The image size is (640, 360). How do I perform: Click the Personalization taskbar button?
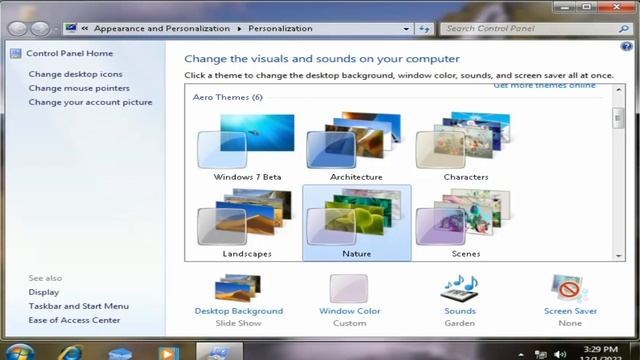[x=220, y=351]
